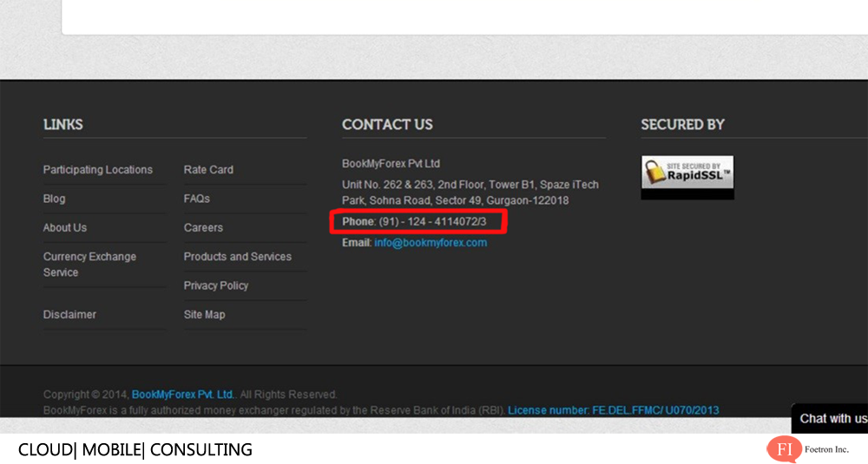868x464 pixels.
Task: Open the Blog footer link
Action: [x=54, y=199]
